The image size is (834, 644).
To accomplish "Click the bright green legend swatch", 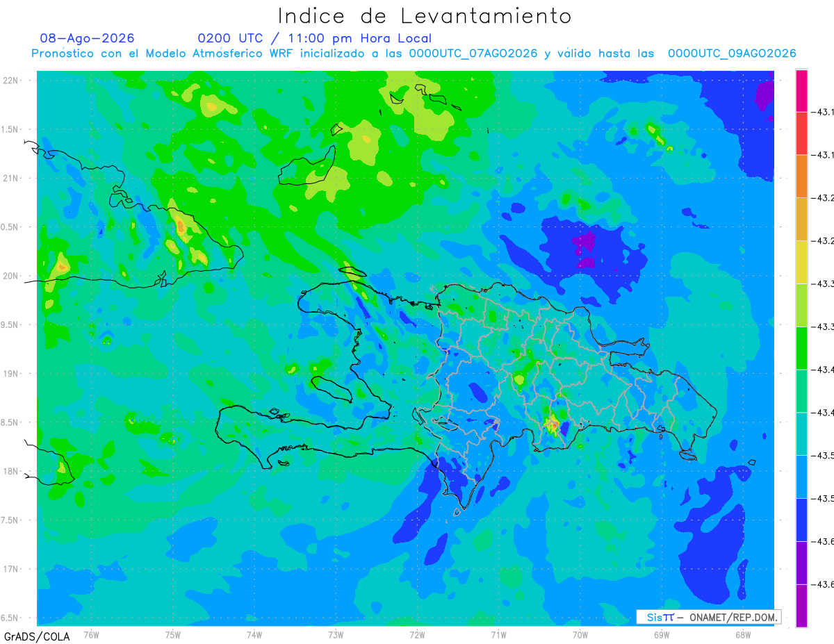I will click(801, 348).
